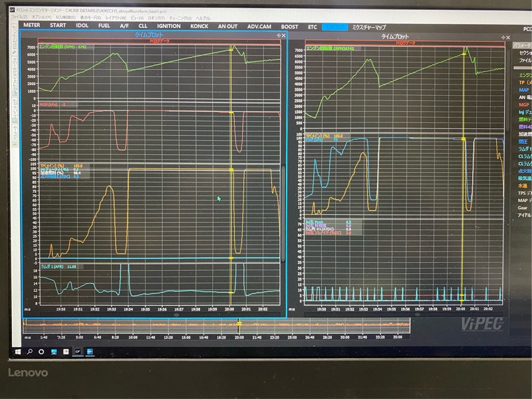Open the monitor-shaped taskbar app icon
The height and width of the screenshot is (399, 532).
pyautogui.click(x=54, y=352)
